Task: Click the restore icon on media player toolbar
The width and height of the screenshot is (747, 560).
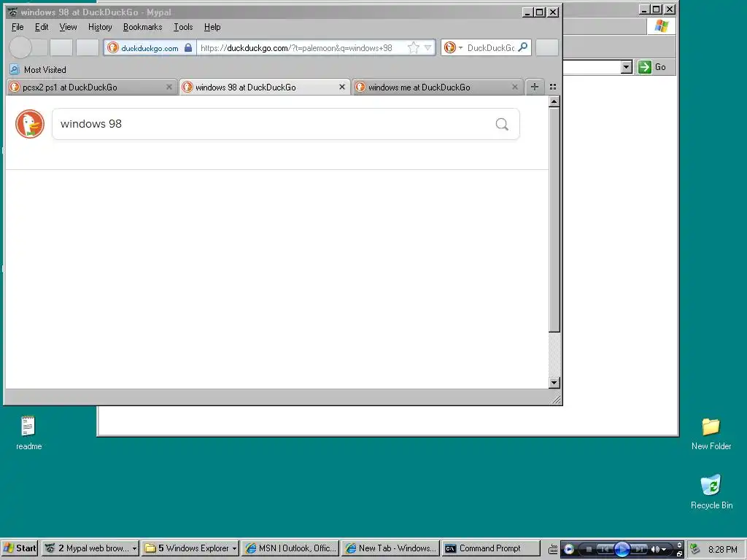Action: [679, 553]
